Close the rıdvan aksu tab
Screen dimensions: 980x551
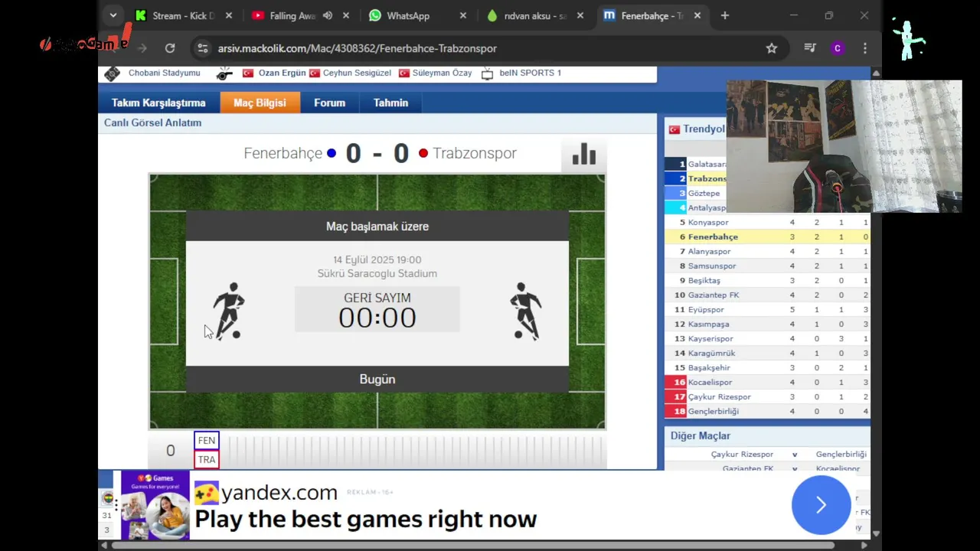[x=580, y=15]
